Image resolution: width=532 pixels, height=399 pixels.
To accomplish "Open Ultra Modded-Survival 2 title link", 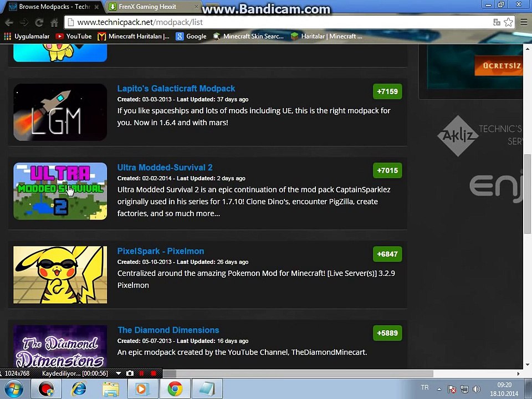I will 165,167.
